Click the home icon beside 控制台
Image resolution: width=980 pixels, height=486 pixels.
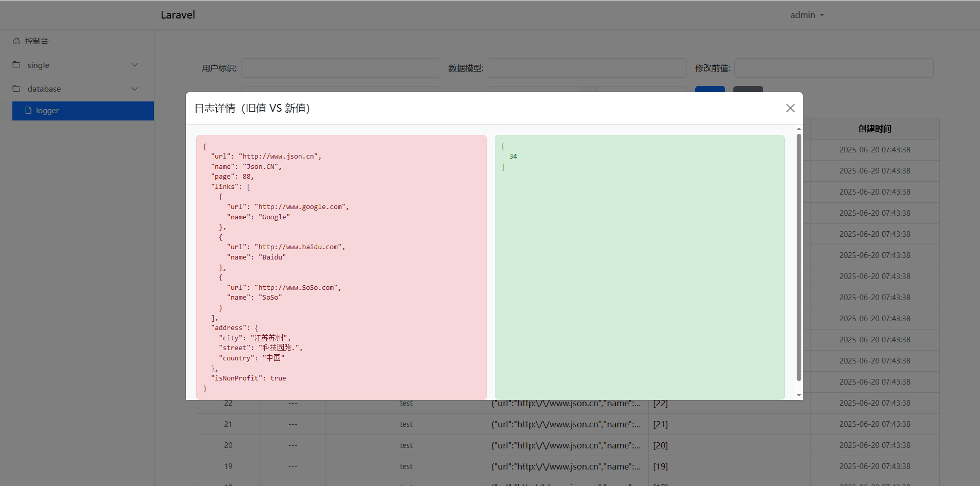(16, 41)
